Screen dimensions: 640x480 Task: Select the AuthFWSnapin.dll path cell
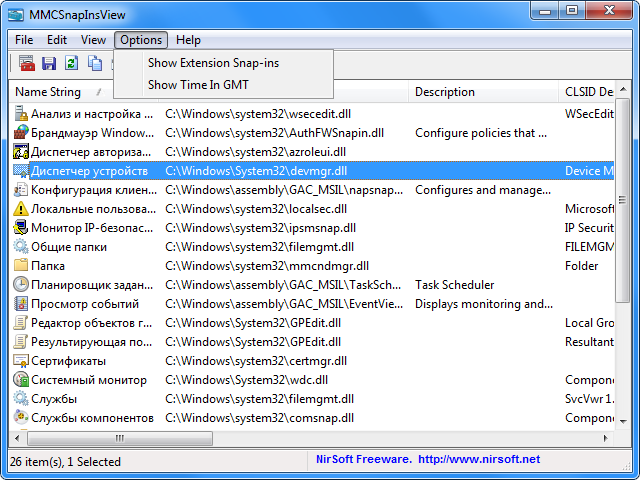[x=274, y=133]
